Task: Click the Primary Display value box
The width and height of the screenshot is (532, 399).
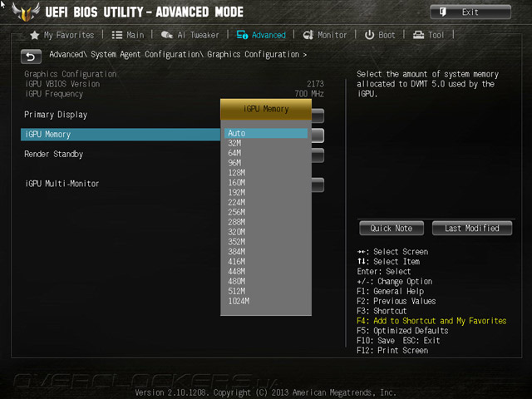Action: point(318,116)
